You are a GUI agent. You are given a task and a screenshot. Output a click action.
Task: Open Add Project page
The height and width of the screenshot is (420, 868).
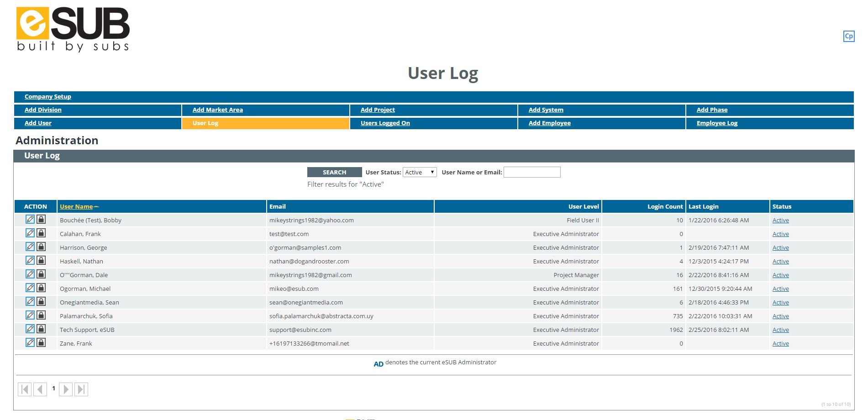378,110
